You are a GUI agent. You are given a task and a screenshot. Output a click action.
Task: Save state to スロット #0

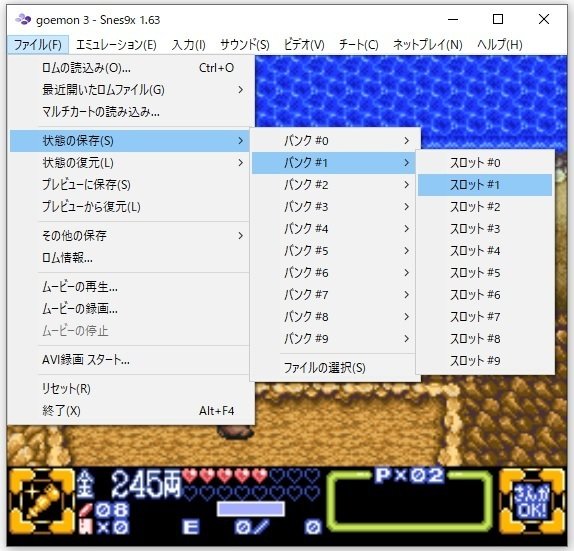[x=485, y=163]
